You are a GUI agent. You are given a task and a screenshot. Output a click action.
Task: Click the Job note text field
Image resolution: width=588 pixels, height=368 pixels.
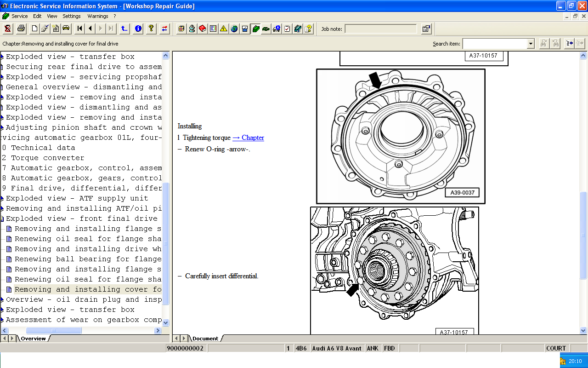click(x=380, y=29)
